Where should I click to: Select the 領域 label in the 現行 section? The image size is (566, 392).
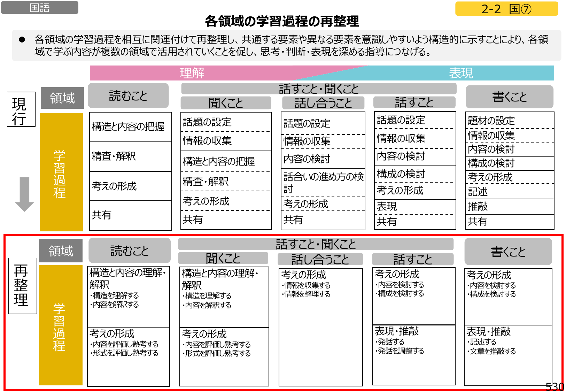pyautogui.click(x=62, y=98)
